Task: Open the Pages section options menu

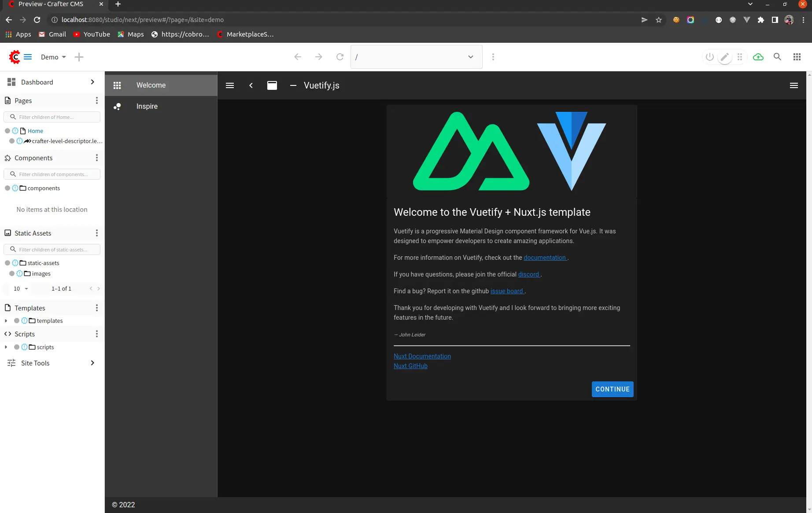Action: [x=97, y=101]
